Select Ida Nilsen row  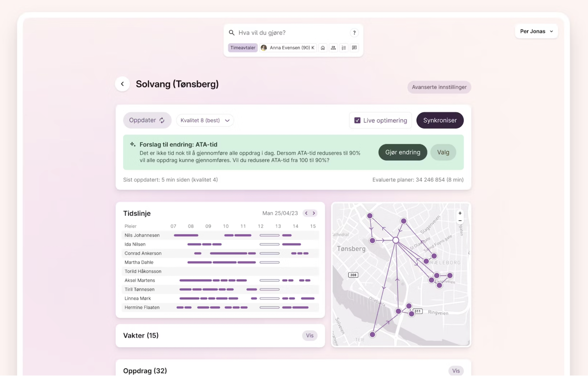pyautogui.click(x=220, y=244)
